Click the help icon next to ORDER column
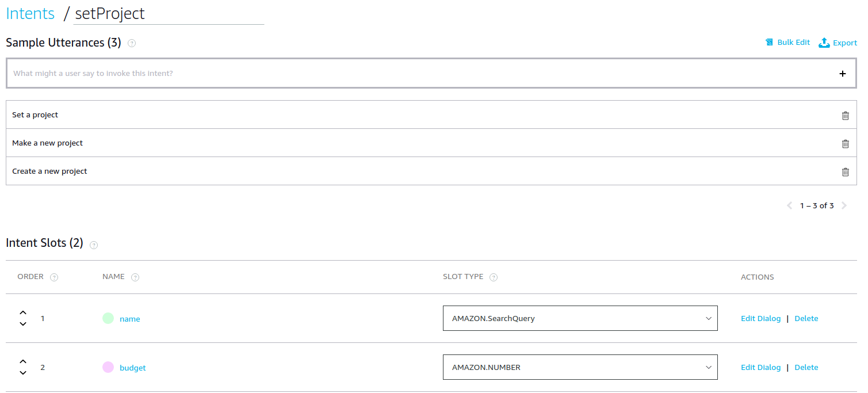This screenshot has width=868, height=393. point(54,277)
